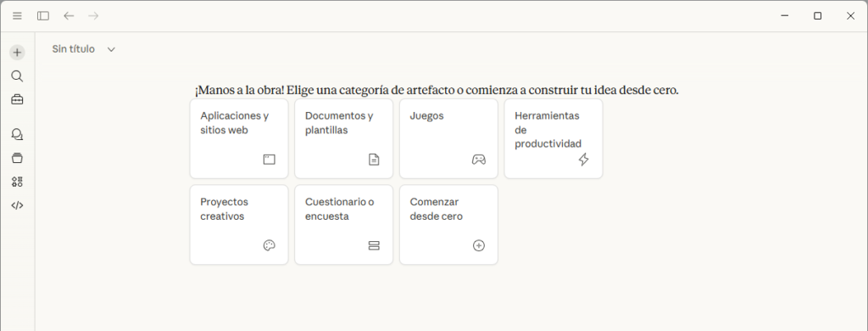Open the code brackets icon in sidebar
Image resolution: width=868 pixels, height=331 pixels.
coord(17,205)
